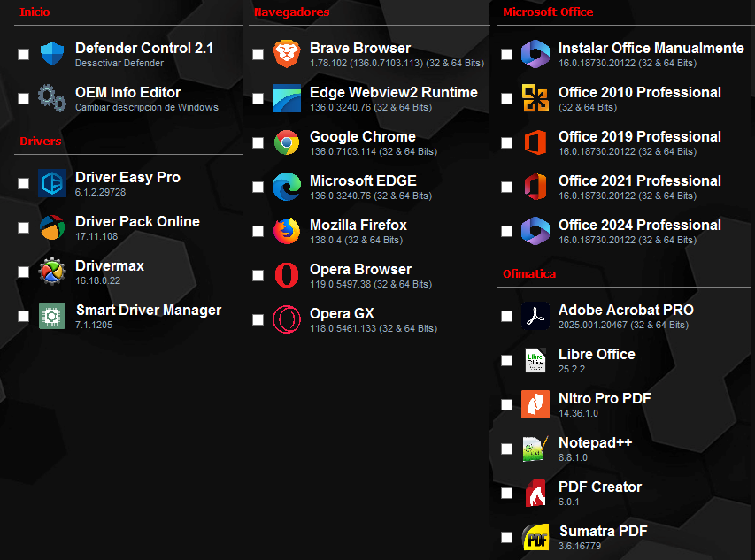
Task: Click the 'Driver Pack Online' title text
Action: (x=137, y=221)
